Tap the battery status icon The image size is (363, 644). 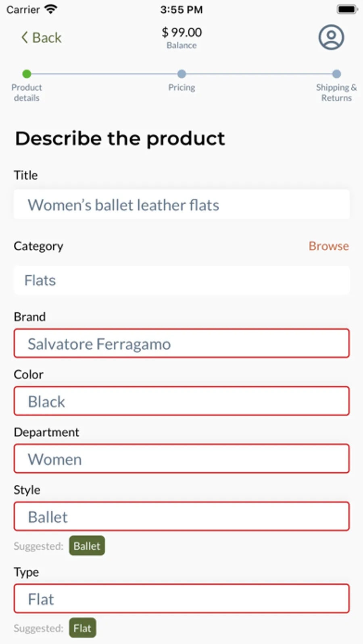pos(347,9)
